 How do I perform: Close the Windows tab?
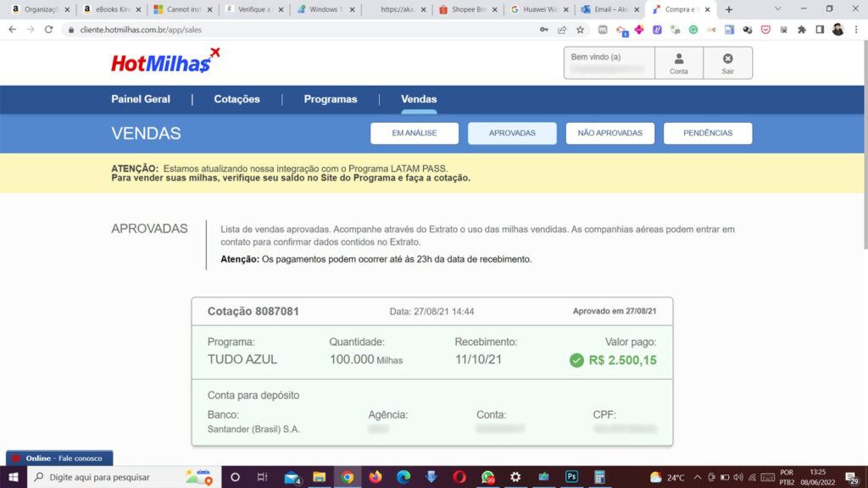pos(352,9)
